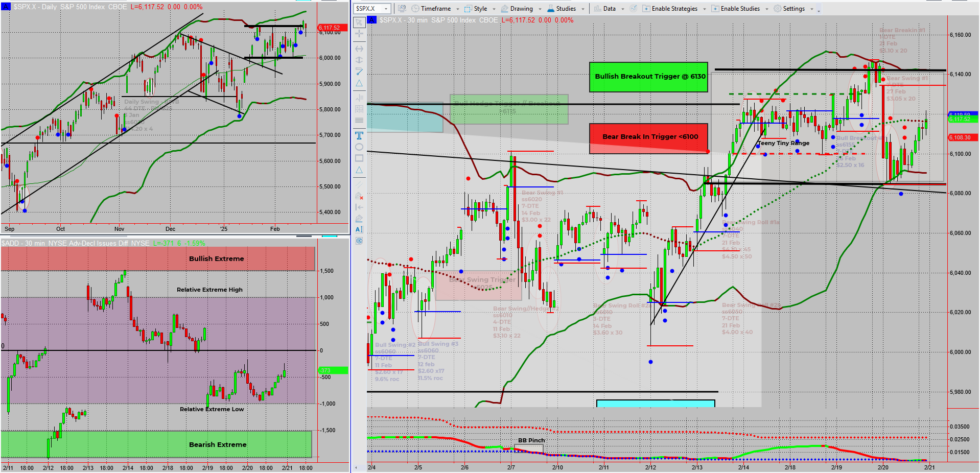Expand the Data dropdown arrow
This screenshot has height=473, width=980.
[623, 9]
